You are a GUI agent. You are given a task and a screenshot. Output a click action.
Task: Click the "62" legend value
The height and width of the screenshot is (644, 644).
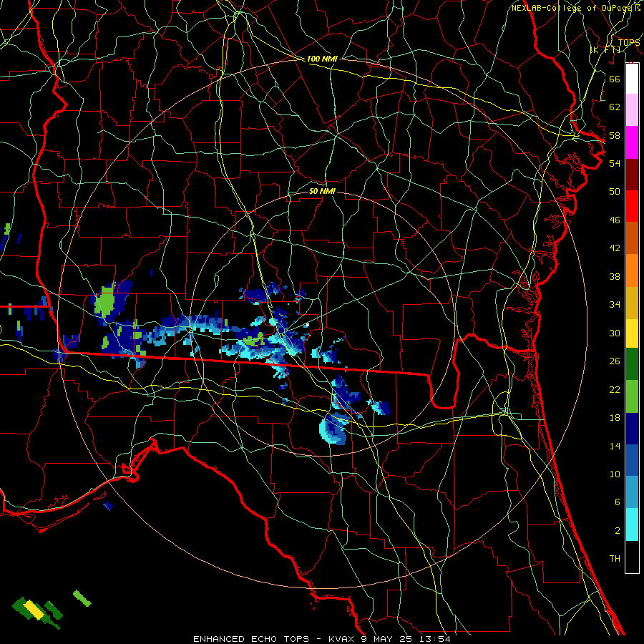(x=615, y=107)
